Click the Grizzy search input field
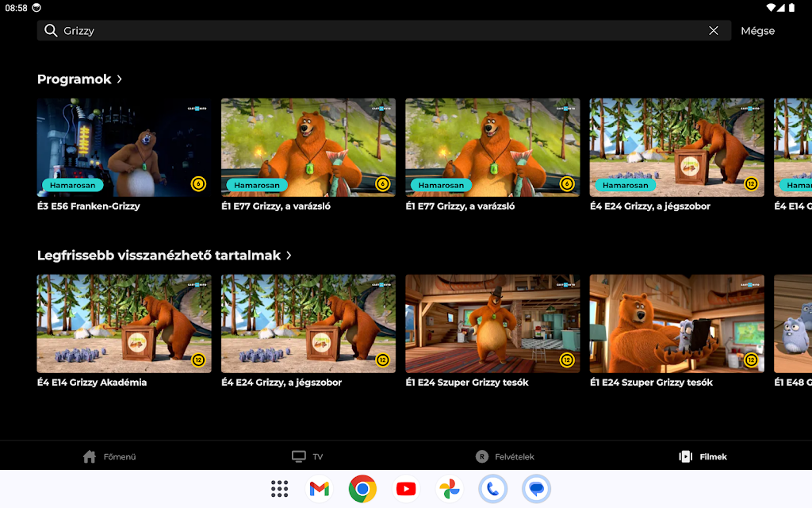The image size is (812, 508). click(x=381, y=31)
